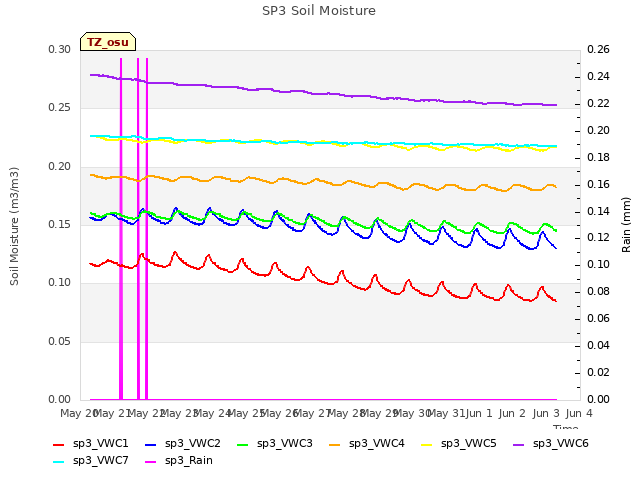Click the red sp3_VWC1 legend swatch
The width and height of the screenshot is (640, 480).
59,444
